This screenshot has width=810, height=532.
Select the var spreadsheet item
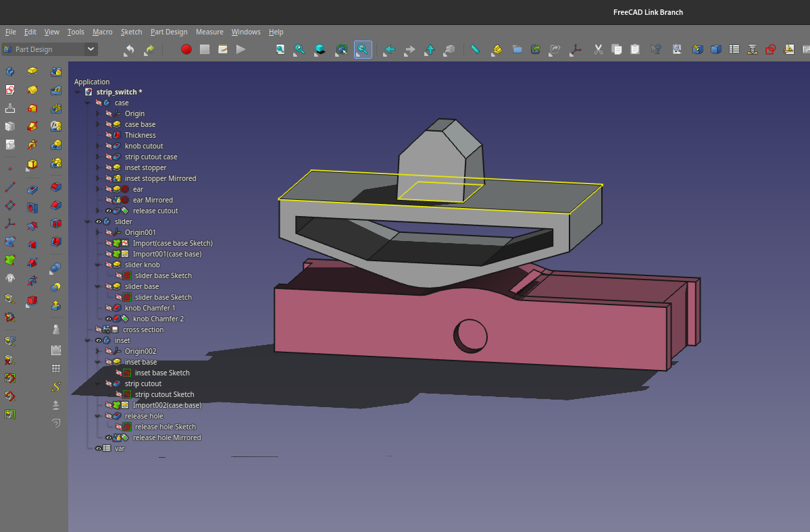coord(120,448)
